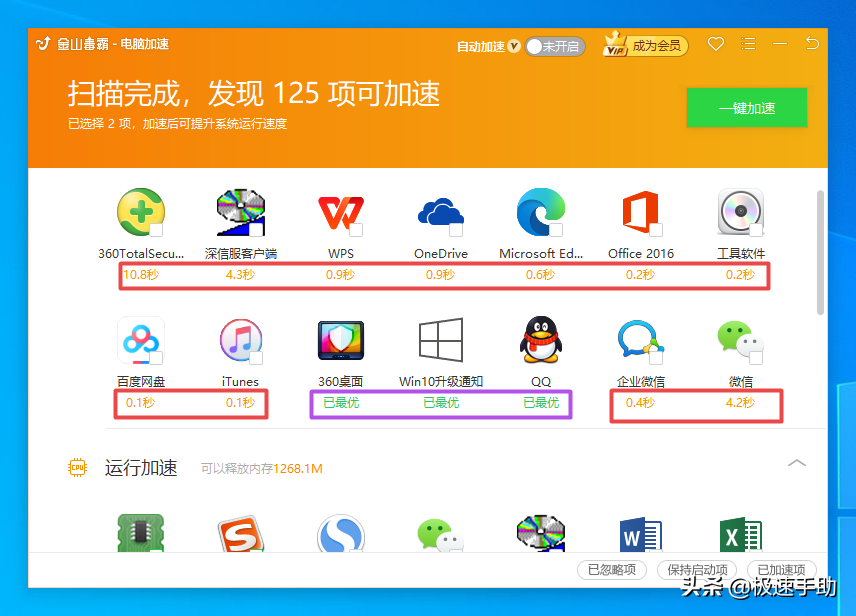
Task: Check the Office 2016 checkbox
Action: [656, 230]
